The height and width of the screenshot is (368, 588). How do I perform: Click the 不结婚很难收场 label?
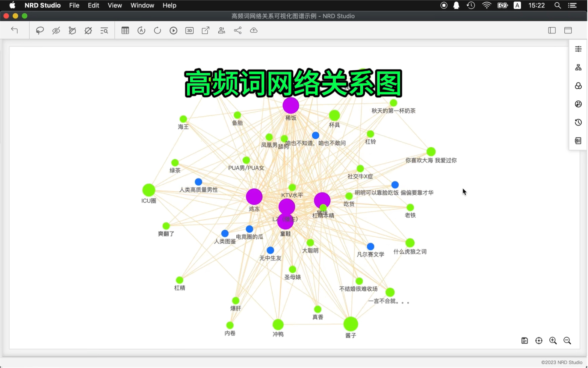[358, 289]
